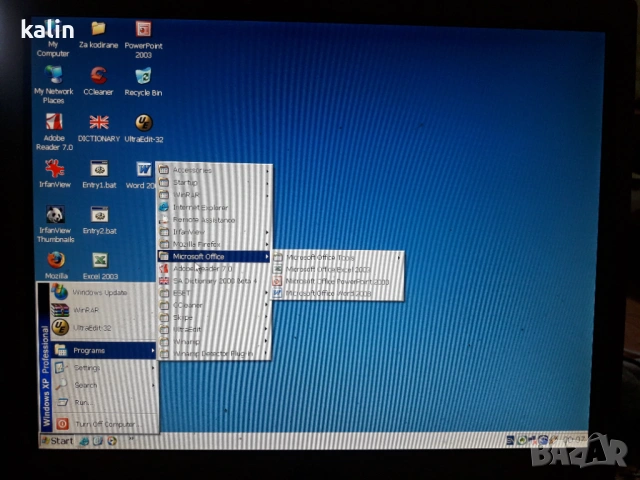The image size is (640, 480).
Task: Click the Start button on the taskbar
Action: 58,441
